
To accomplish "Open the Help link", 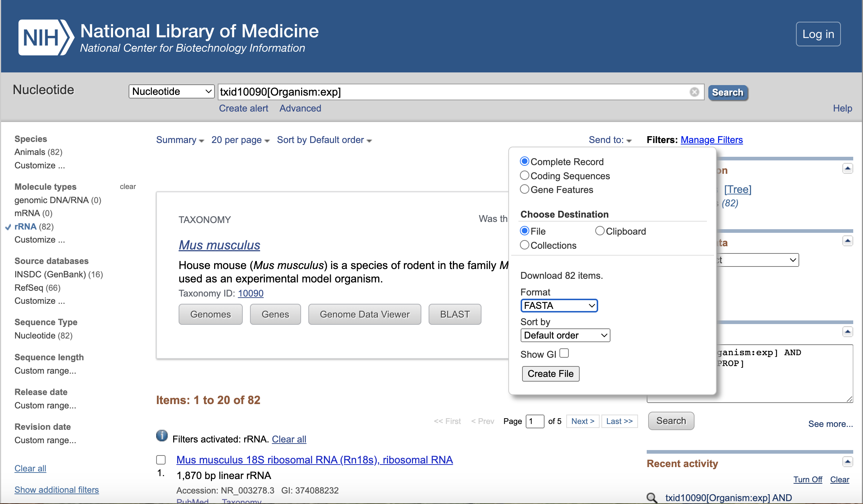I will pos(842,108).
